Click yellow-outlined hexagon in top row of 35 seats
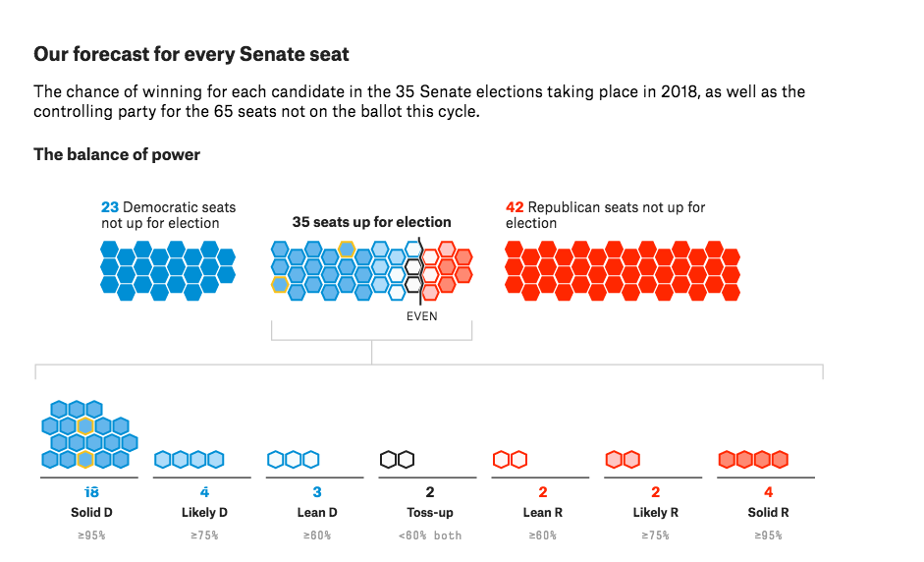 pos(347,249)
